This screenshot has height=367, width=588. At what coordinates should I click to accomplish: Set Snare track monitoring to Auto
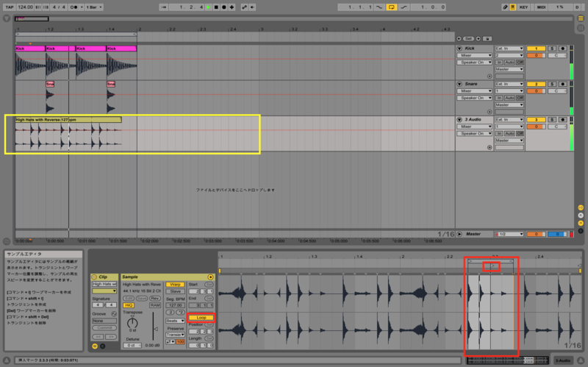point(509,98)
